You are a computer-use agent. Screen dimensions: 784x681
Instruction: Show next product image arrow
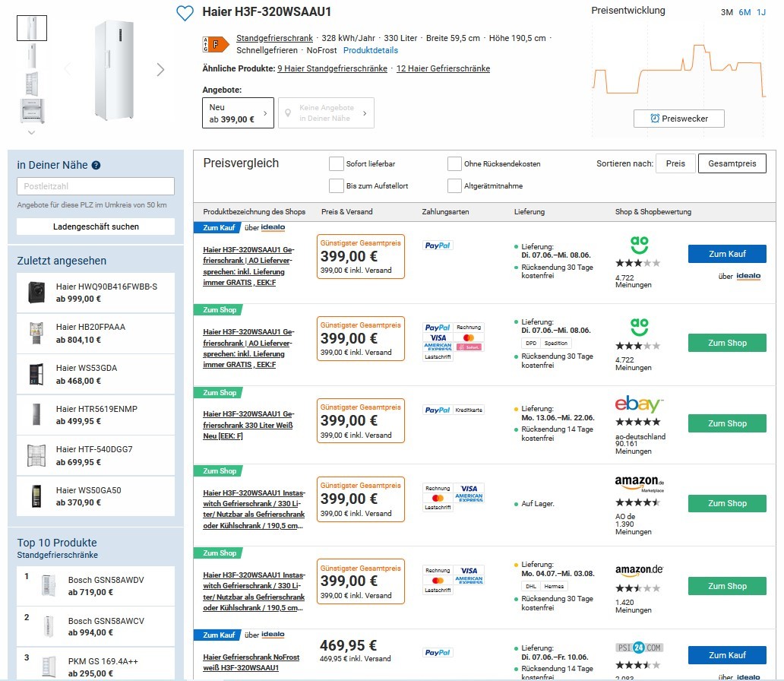[x=160, y=70]
